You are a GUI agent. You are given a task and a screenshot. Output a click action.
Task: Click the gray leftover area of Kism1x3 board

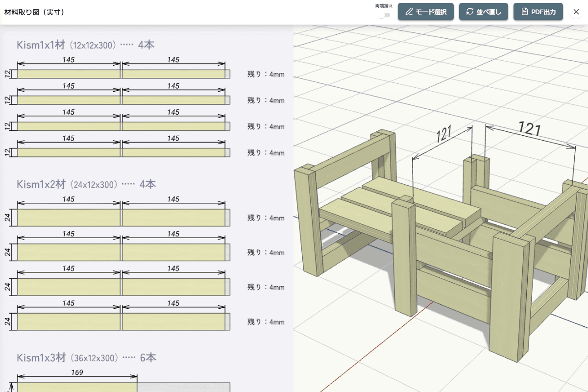click(x=184, y=387)
